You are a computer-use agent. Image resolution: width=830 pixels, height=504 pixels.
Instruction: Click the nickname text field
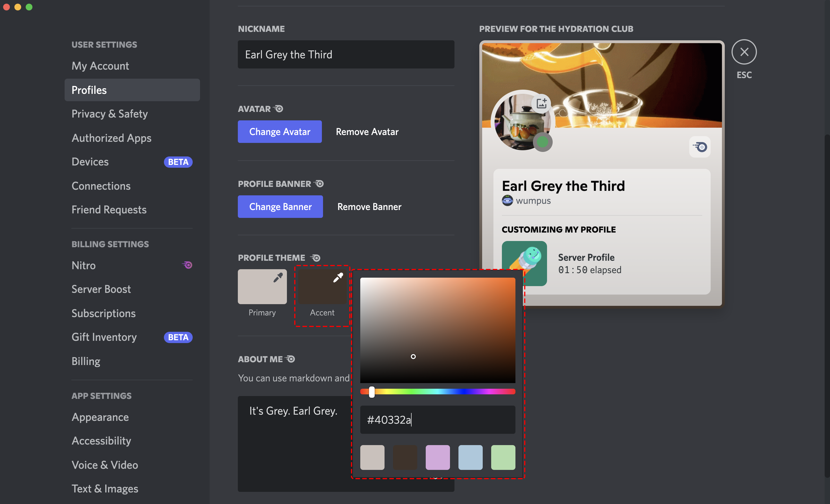coord(346,54)
